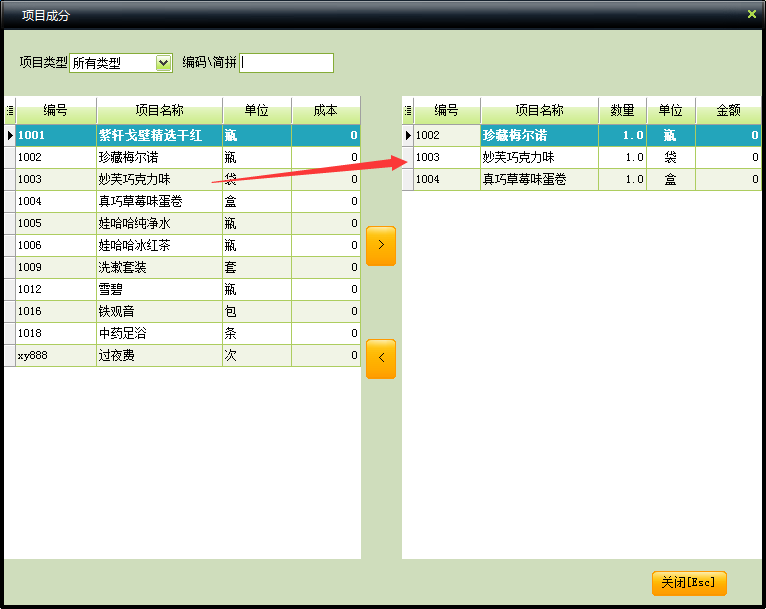Image resolution: width=766 pixels, height=609 pixels.
Task: Click quantity 1.0 for right row 1003
Action: [x=623, y=157]
